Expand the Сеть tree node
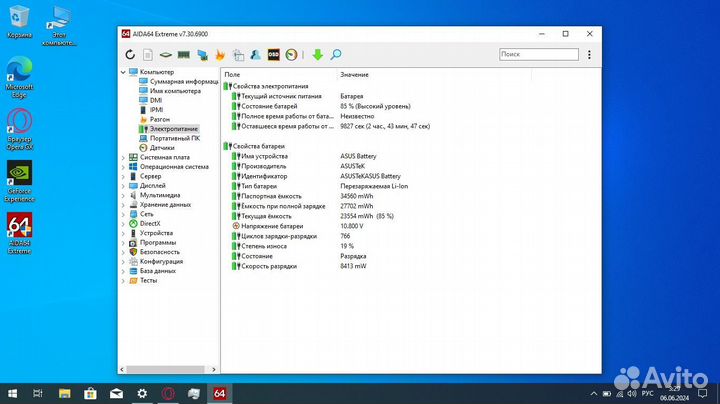This screenshot has height=404, width=720. (x=123, y=214)
